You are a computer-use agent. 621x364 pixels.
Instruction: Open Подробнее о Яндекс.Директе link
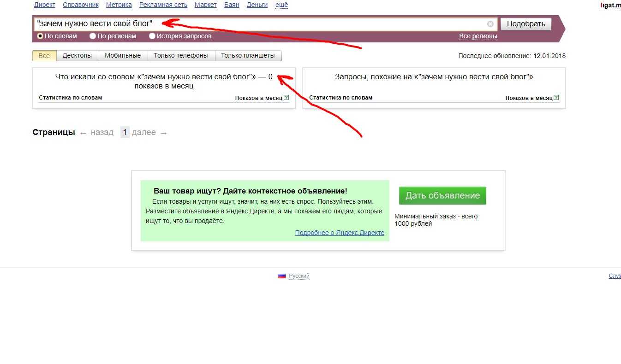click(340, 233)
